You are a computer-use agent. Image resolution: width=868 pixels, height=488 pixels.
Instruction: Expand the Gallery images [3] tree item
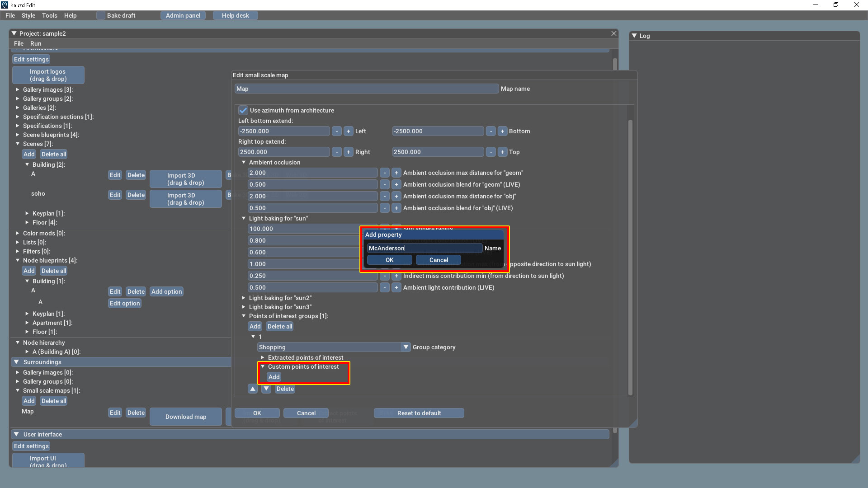click(x=18, y=89)
